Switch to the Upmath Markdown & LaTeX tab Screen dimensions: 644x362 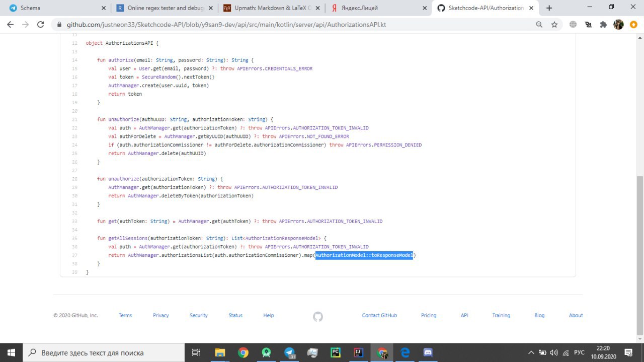(271, 8)
